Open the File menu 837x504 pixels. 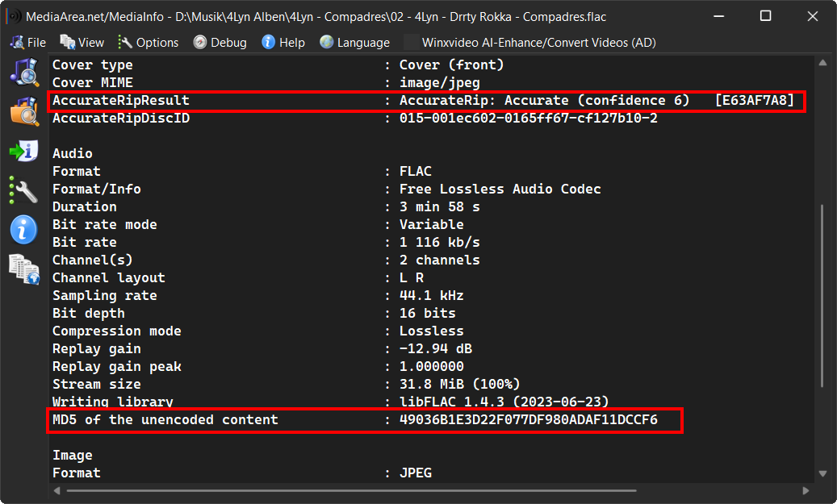(x=28, y=42)
